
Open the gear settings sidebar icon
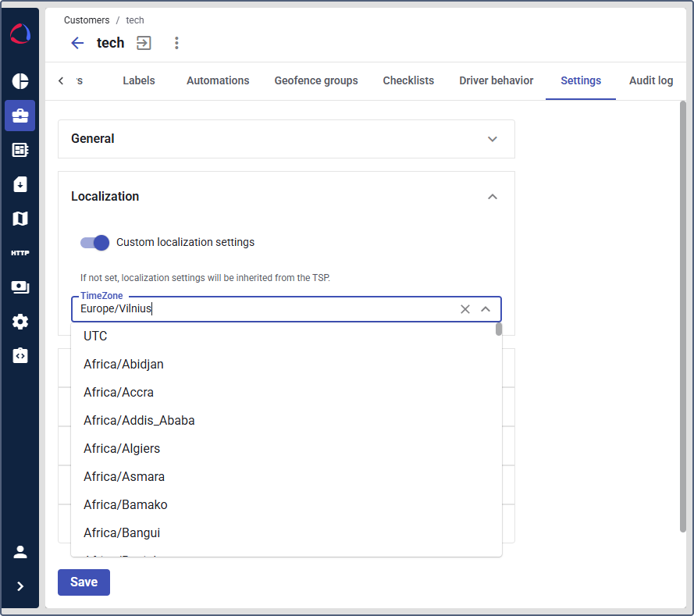click(x=20, y=322)
